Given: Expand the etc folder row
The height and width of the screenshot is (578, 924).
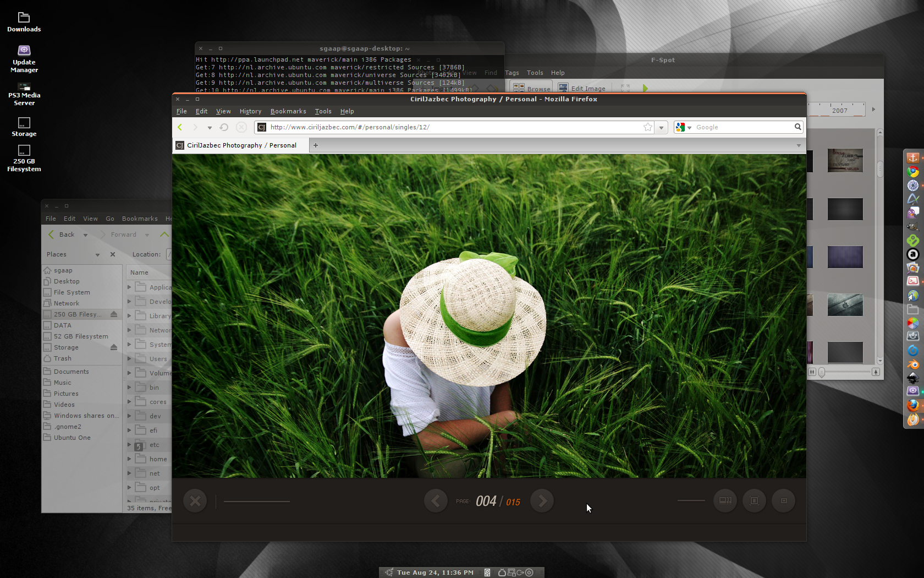Looking at the screenshot, I should (x=130, y=444).
